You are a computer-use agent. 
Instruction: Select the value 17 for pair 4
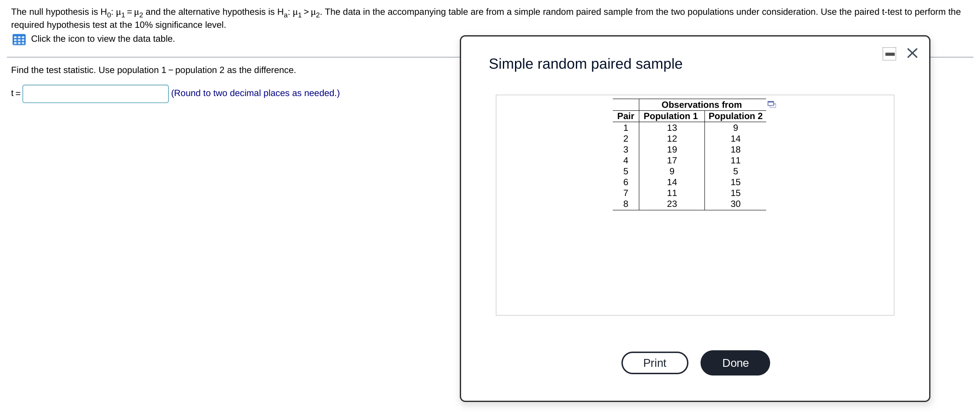point(671,160)
